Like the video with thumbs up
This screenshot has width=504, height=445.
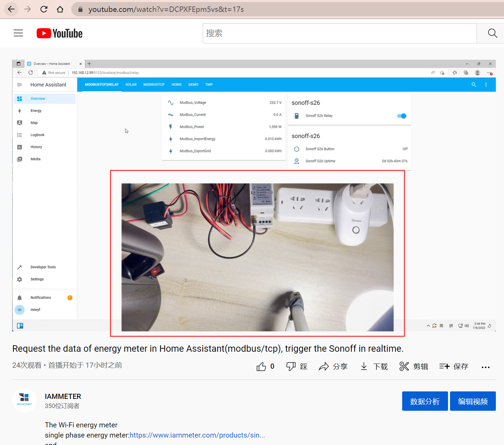pyautogui.click(x=261, y=367)
